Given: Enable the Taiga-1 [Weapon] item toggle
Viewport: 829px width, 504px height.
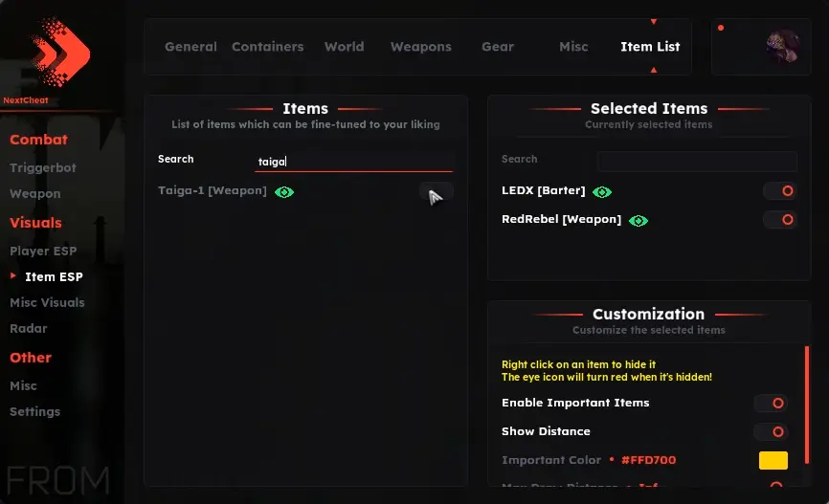Looking at the screenshot, I should point(437,191).
